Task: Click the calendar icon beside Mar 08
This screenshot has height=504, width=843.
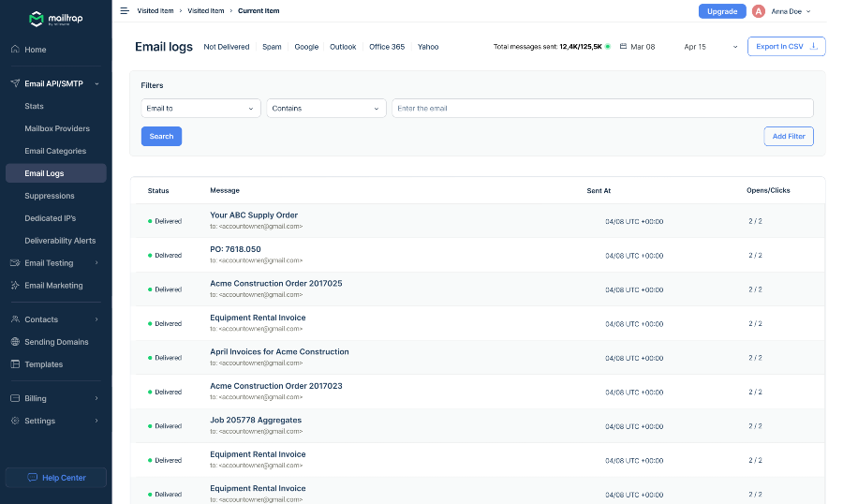Action: pos(623,47)
